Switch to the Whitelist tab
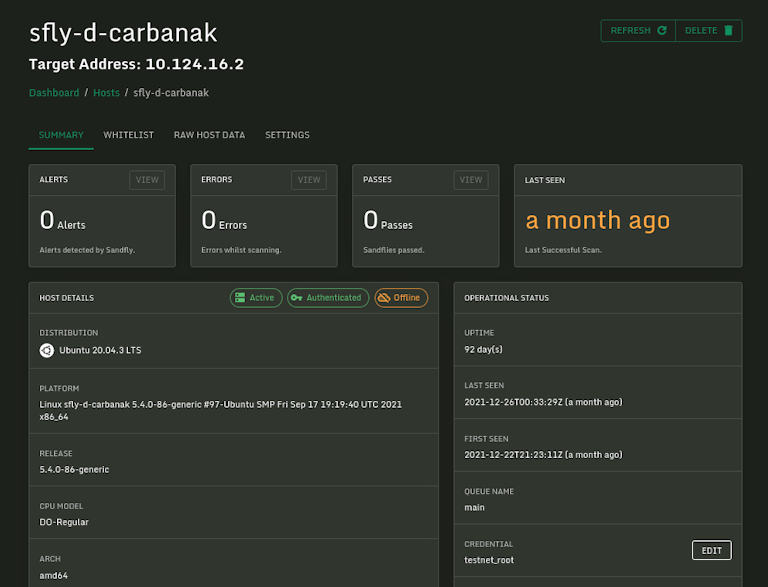 [x=129, y=135]
